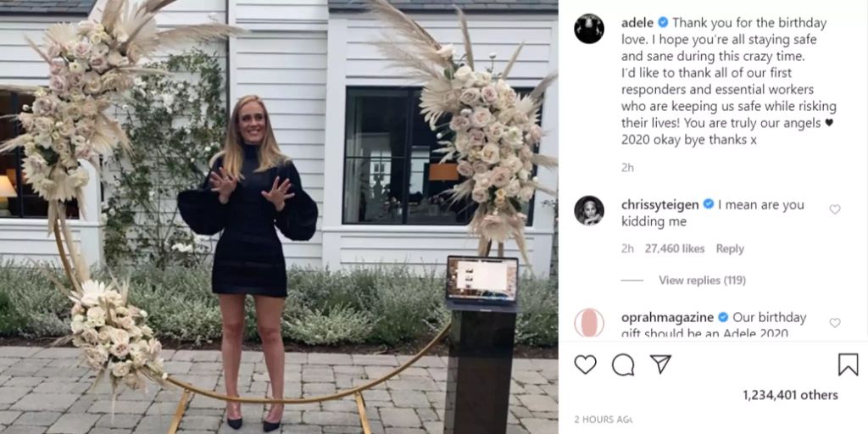View the 27,460 likes on the comment
The height and width of the screenshot is (434, 868).
point(674,249)
